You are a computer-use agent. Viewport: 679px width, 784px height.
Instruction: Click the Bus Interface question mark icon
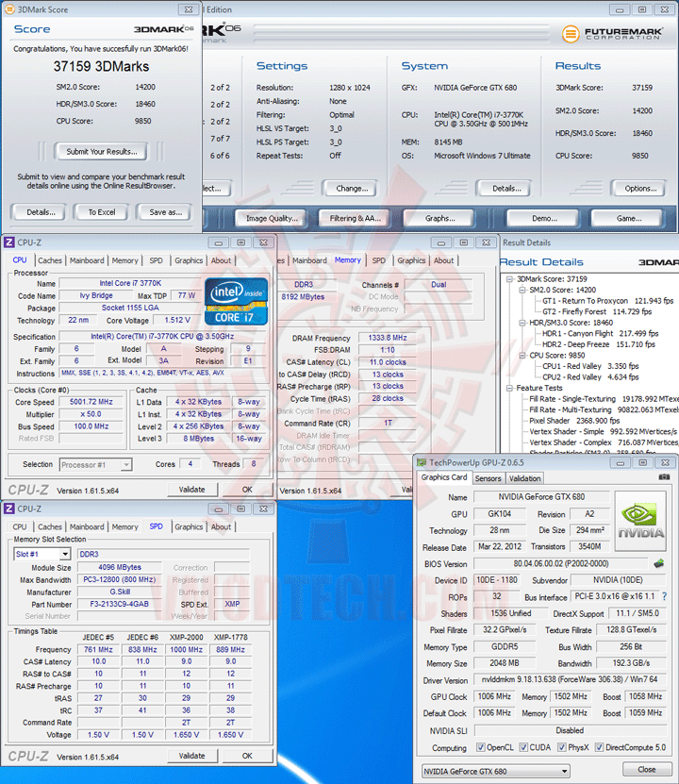[x=665, y=596]
